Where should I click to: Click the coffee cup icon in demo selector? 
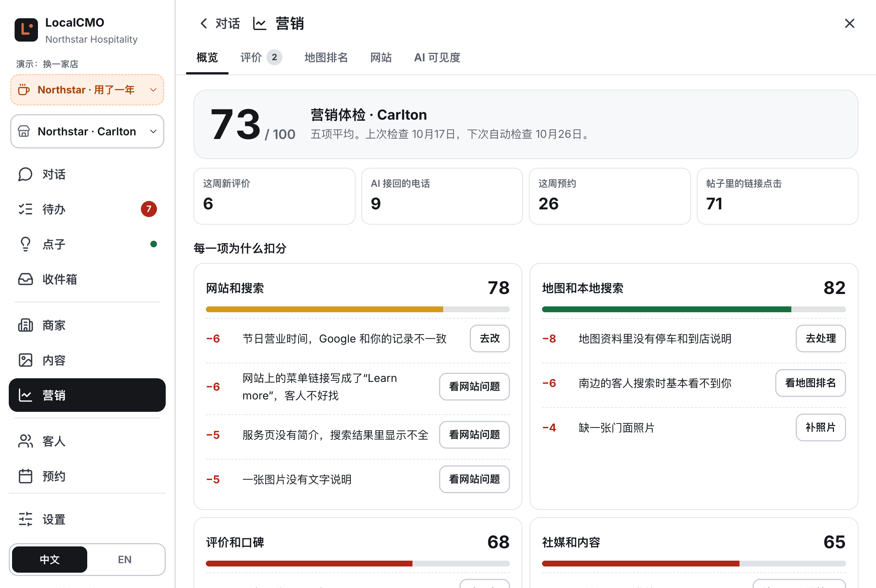tap(24, 90)
